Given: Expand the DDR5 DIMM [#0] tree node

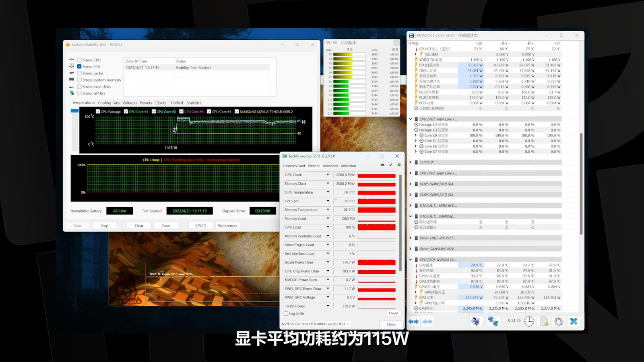Looking at the screenshot, I should (x=411, y=184).
